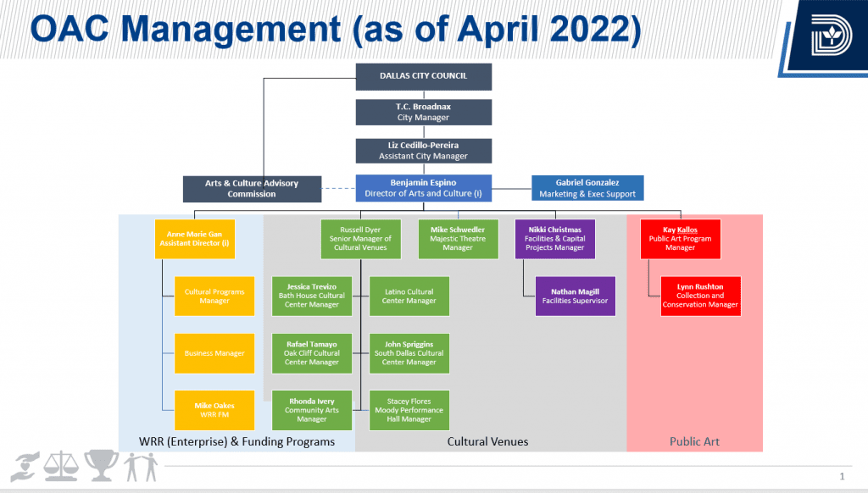
Task: Click WRR (Enterprise) & Funding Programs label
Action: click(237, 441)
